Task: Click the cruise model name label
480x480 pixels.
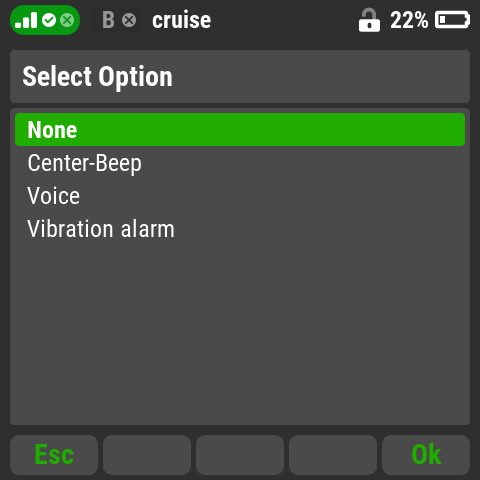Action: 182,20
